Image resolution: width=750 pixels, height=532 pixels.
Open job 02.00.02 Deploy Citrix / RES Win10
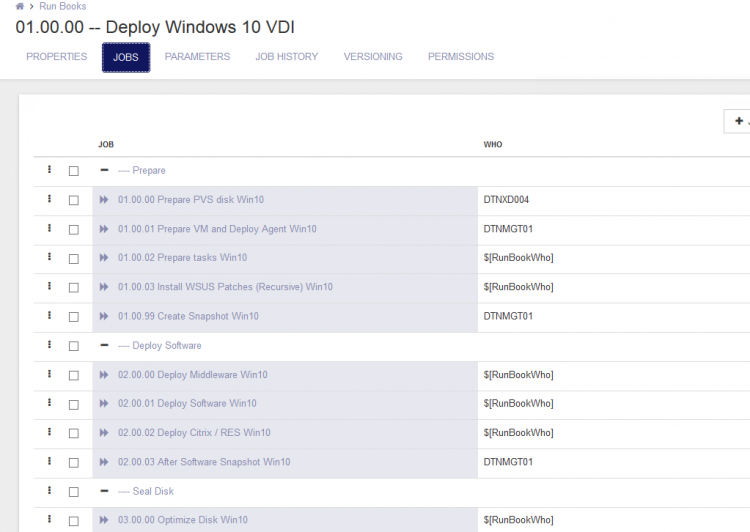[x=194, y=432]
